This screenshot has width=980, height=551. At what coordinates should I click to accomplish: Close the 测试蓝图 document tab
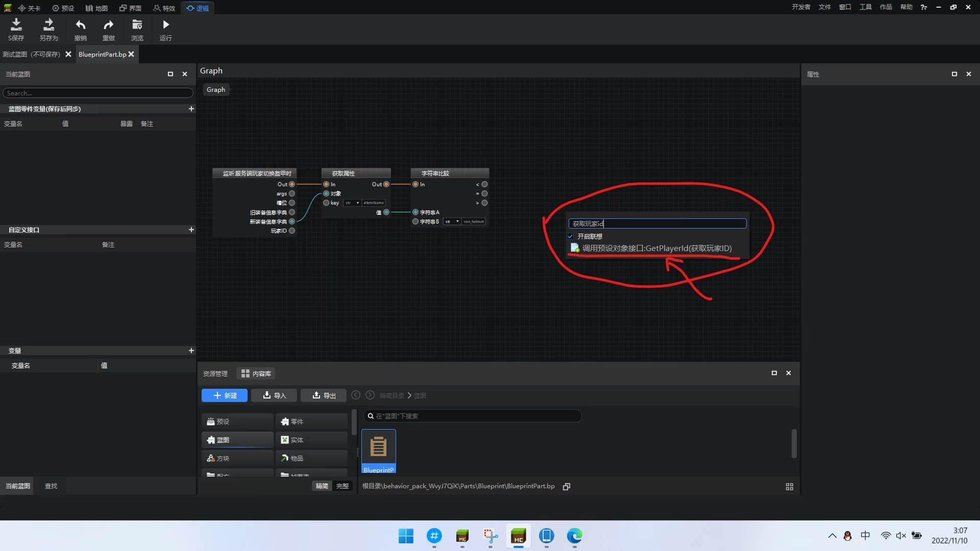[x=68, y=54]
